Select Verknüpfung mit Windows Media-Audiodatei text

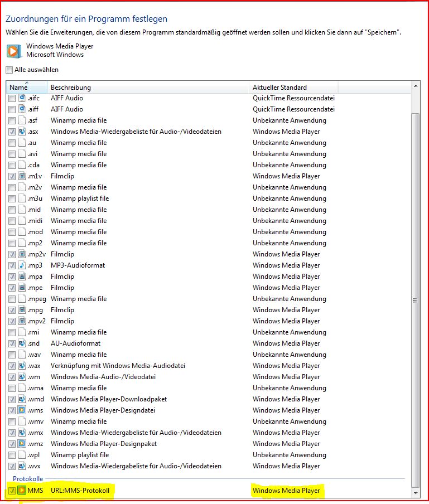118,366
